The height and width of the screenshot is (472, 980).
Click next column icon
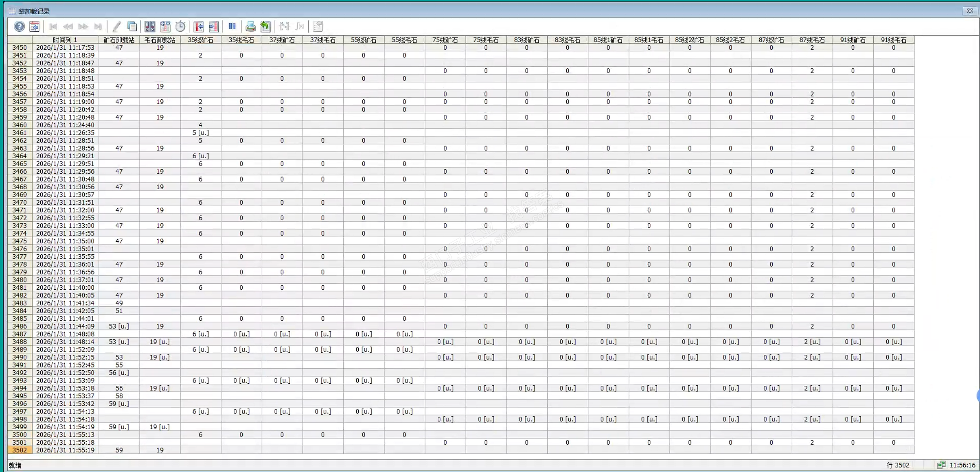pyautogui.click(x=214, y=26)
